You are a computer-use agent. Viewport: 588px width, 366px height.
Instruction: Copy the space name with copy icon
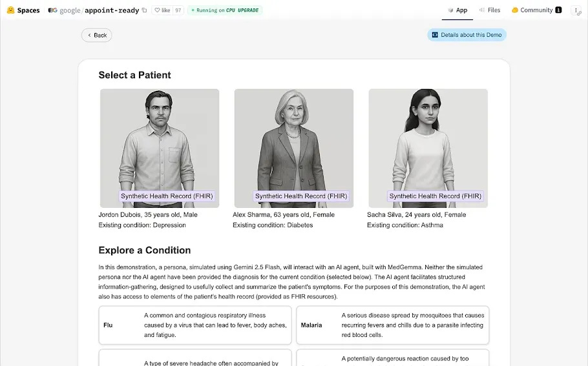[144, 10]
